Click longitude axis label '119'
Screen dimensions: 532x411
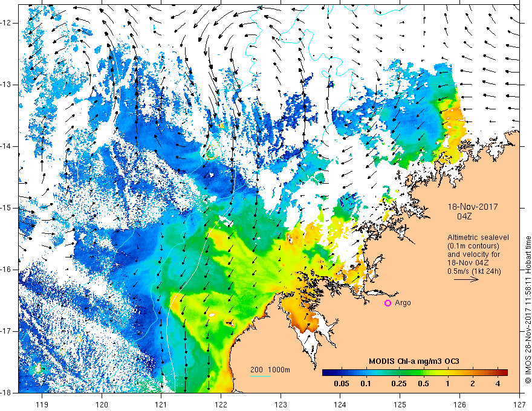point(42,404)
